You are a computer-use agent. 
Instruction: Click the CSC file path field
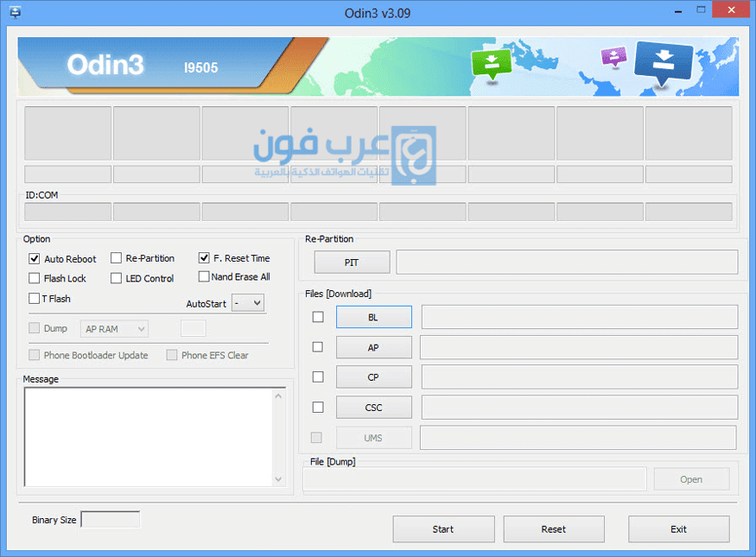(580, 408)
